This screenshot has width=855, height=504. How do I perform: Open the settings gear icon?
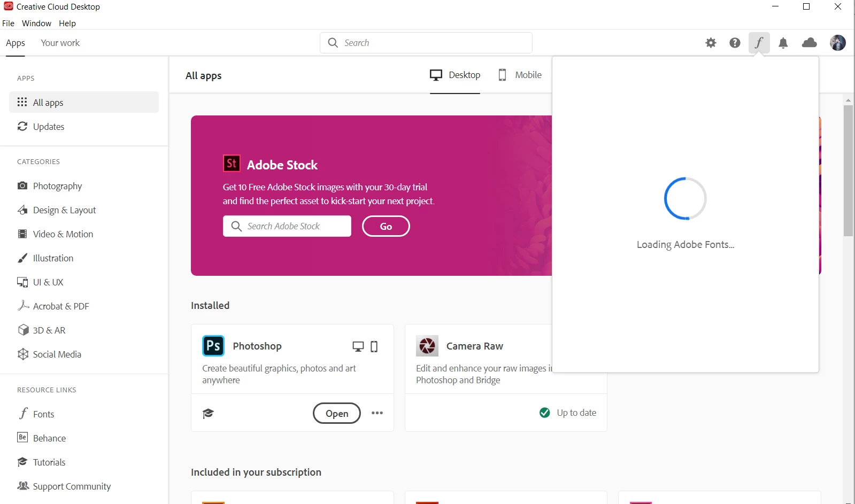(711, 43)
